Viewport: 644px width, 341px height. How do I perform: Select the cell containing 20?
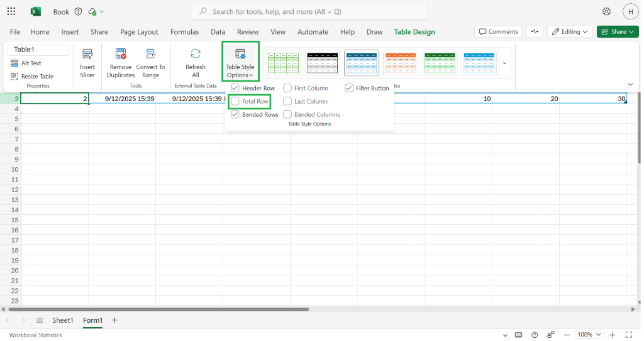pyautogui.click(x=526, y=99)
